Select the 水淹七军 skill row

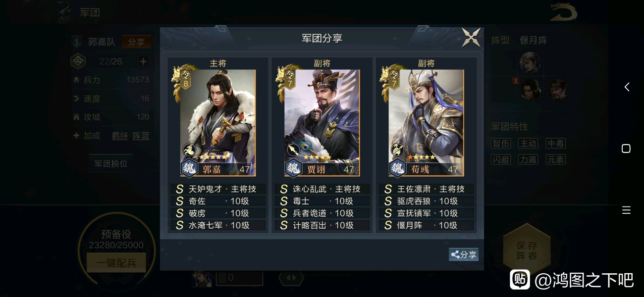click(218, 225)
